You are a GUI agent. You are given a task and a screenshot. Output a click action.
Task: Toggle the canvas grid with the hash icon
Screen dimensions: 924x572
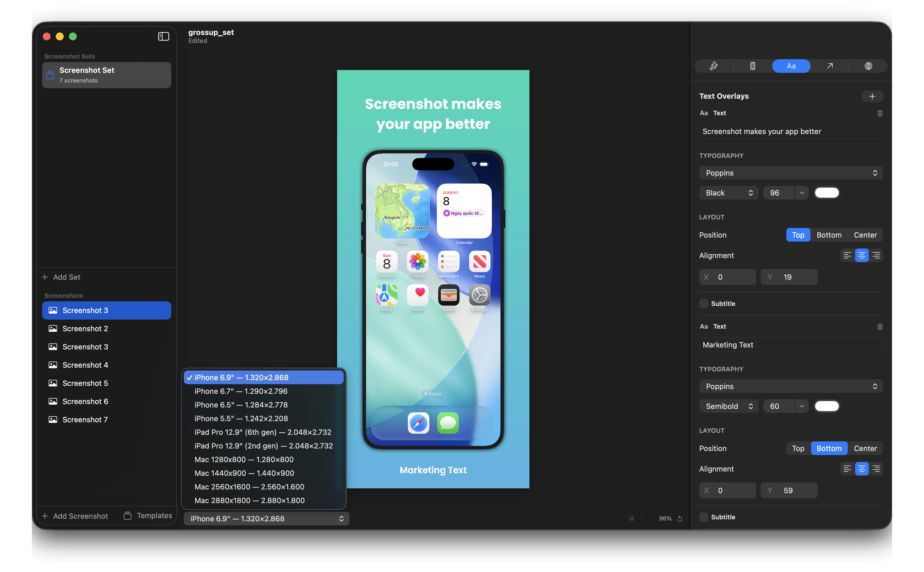pyautogui.click(x=631, y=519)
